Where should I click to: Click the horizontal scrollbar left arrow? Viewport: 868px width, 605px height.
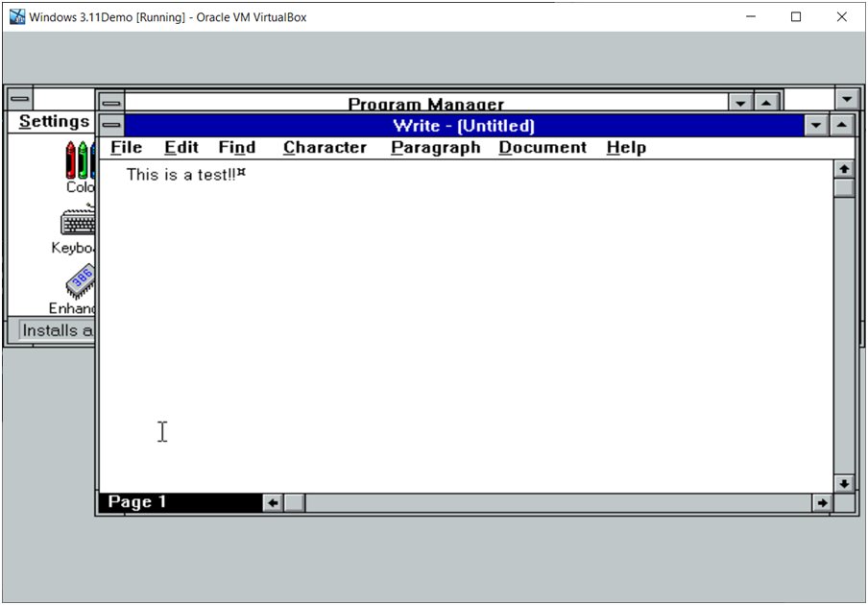[x=273, y=502]
